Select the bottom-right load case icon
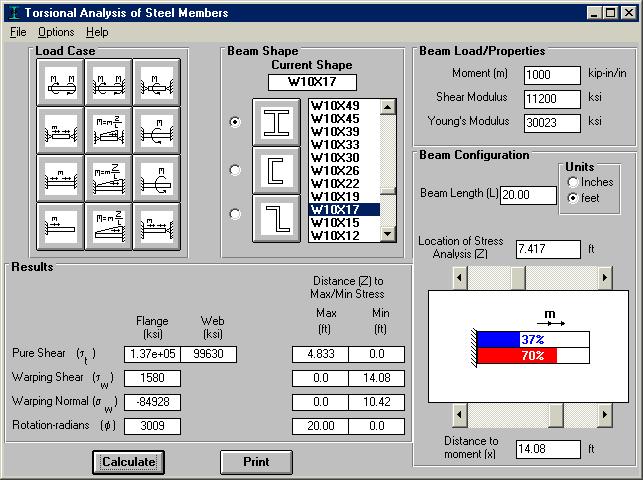The image size is (643, 480). [x=156, y=226]
